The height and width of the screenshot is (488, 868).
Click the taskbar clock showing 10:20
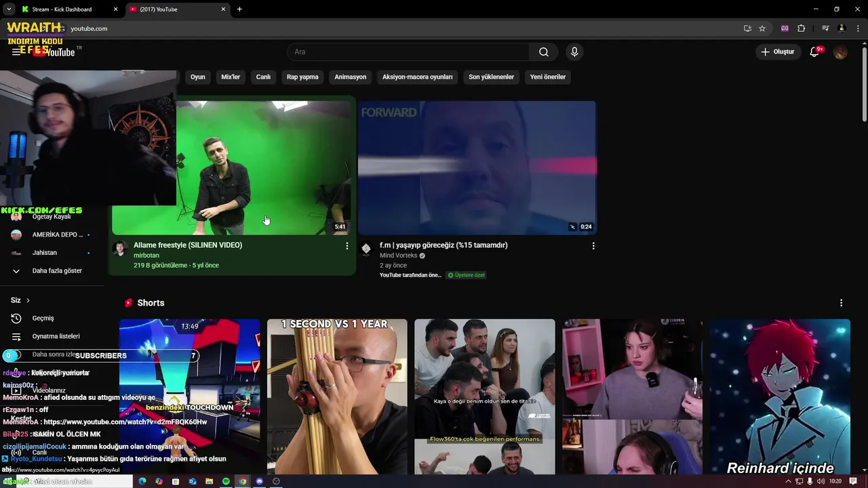(835, 481)
